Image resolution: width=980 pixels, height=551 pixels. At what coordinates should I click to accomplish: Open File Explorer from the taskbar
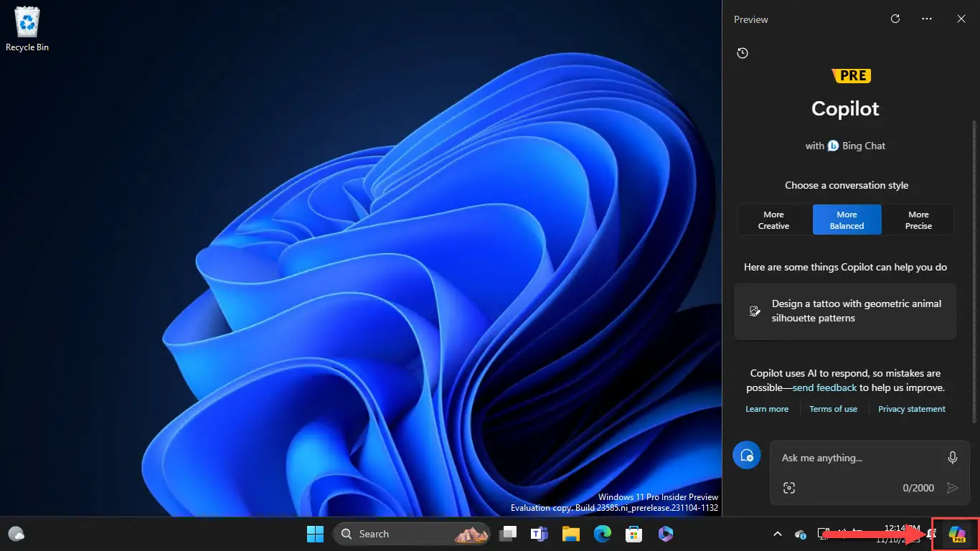click(570, 534)
